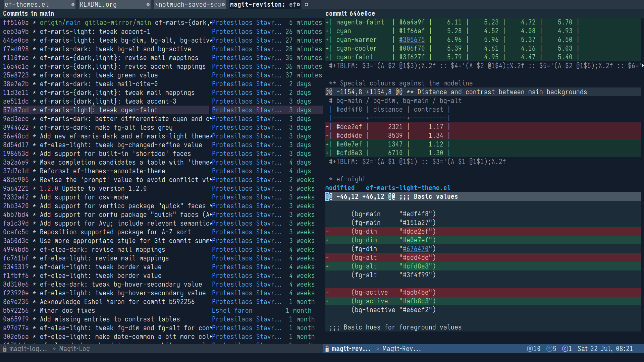This screenshot has width=644, height=362.
Task: Click added line bg-dim "#e0e7ef"
Action: tap(483, 240)
